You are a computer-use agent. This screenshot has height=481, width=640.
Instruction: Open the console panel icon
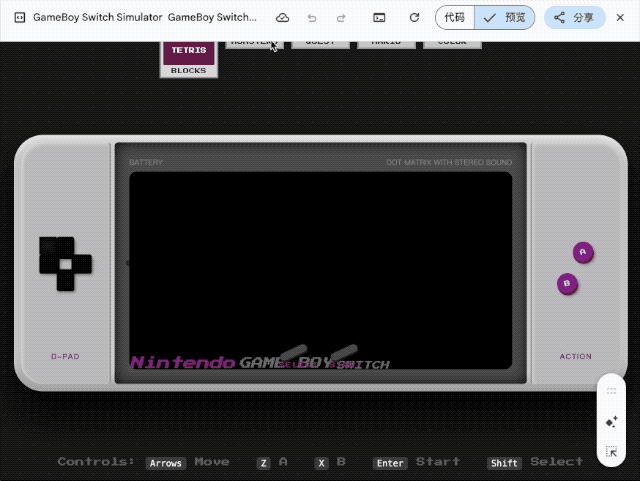click(x=380, y=18)
